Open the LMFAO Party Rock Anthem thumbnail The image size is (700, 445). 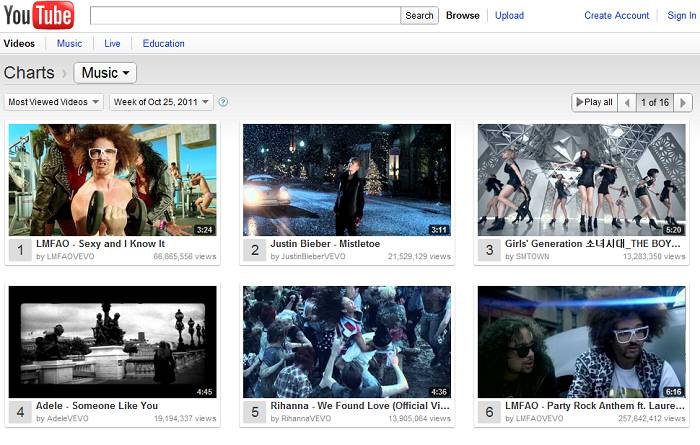coord(581,342)
